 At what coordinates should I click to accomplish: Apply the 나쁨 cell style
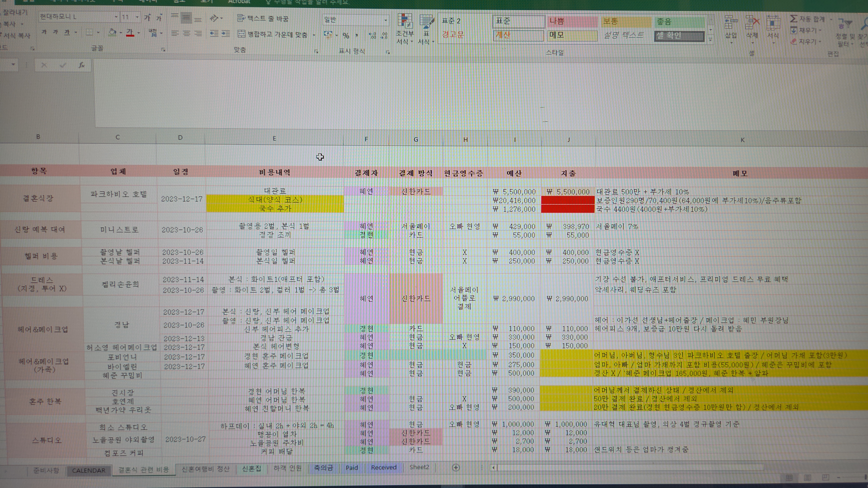[x=572, y=21]
